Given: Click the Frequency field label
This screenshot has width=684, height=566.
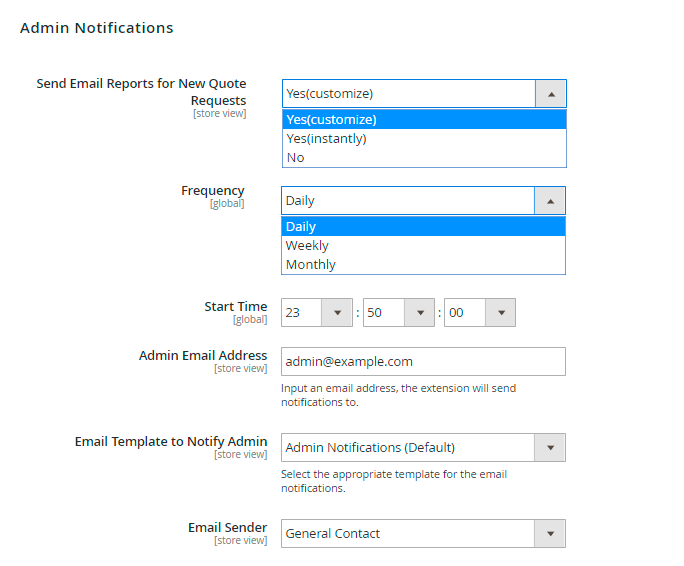Looking at the screenshot, I should tap(212, 191).
